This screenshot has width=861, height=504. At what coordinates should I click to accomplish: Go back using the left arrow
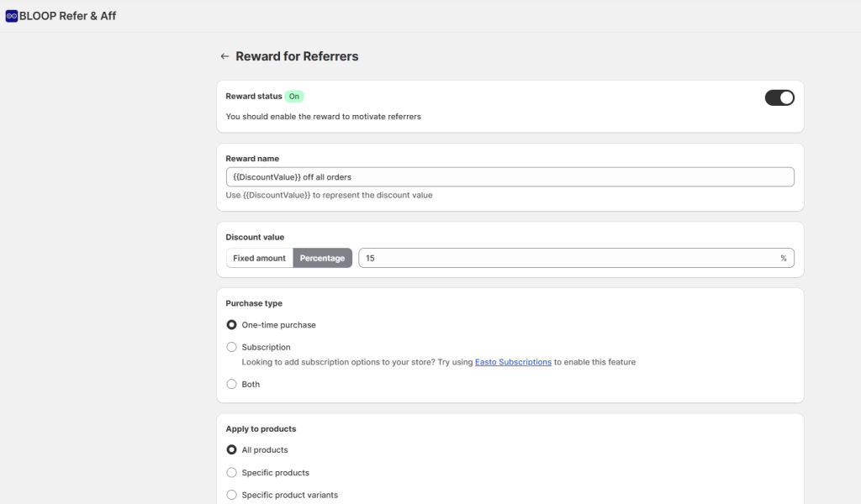(224, 56)
